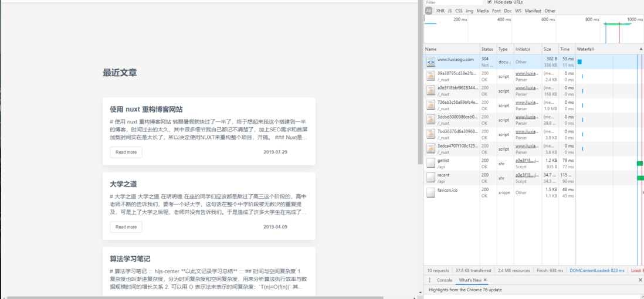
Task: Open initiator link of the recent request
Action: pyautogui.click(x=527, y=175)
